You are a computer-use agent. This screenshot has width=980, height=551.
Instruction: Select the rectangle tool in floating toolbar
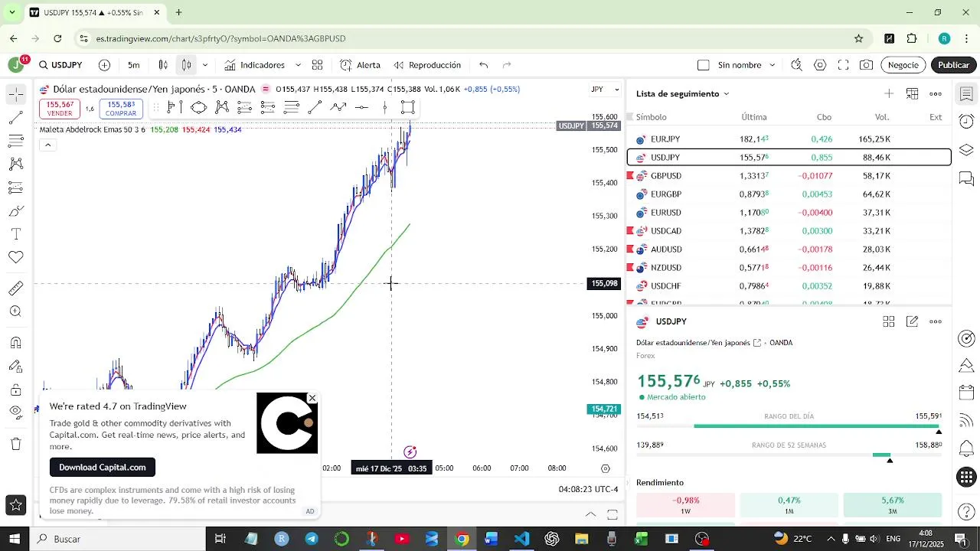pos(408,107)
